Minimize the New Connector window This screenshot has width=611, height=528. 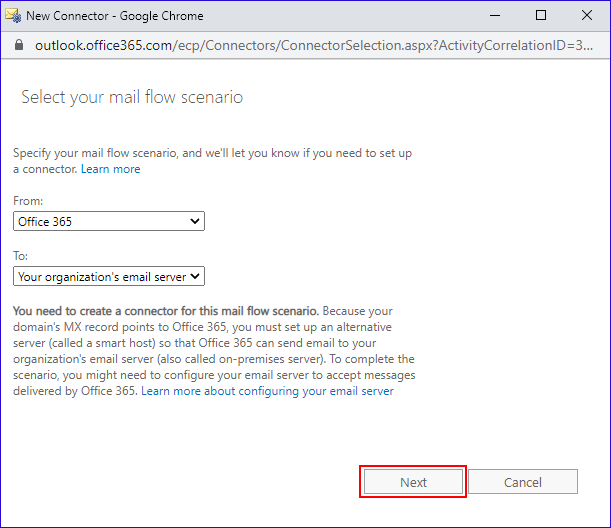[494, 15]
